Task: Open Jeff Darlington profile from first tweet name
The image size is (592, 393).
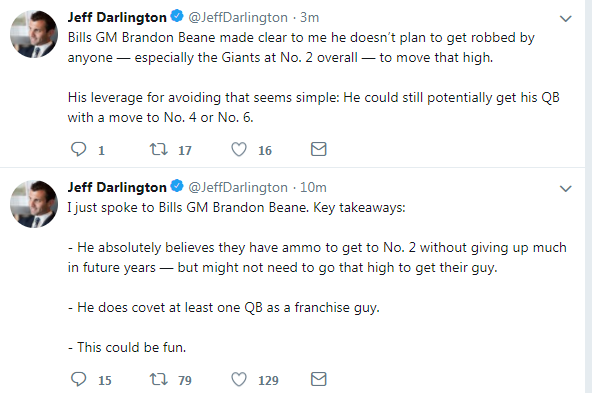Action: 117,17
